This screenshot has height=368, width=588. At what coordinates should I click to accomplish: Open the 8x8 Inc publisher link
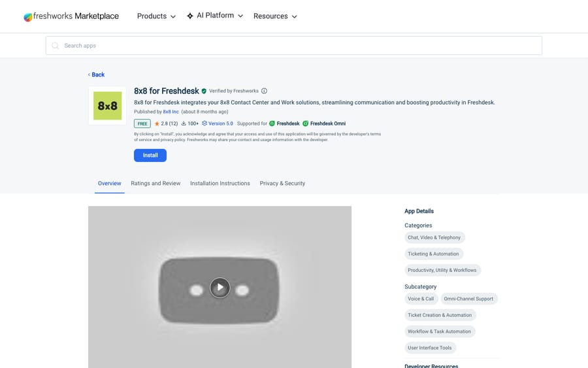tap(171, 112)
